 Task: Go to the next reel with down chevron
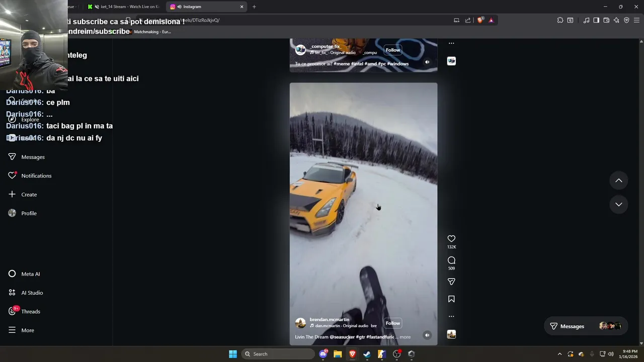(619, 204)
